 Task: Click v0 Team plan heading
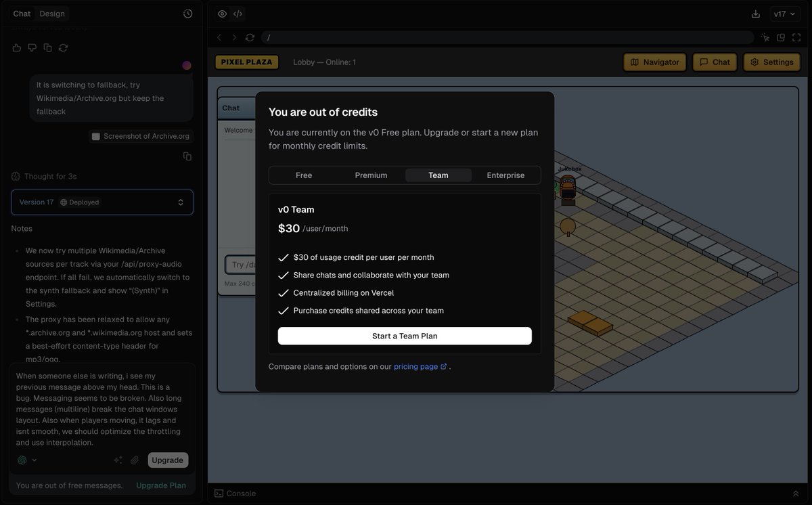pyautogui.click(x=296, y=209)
